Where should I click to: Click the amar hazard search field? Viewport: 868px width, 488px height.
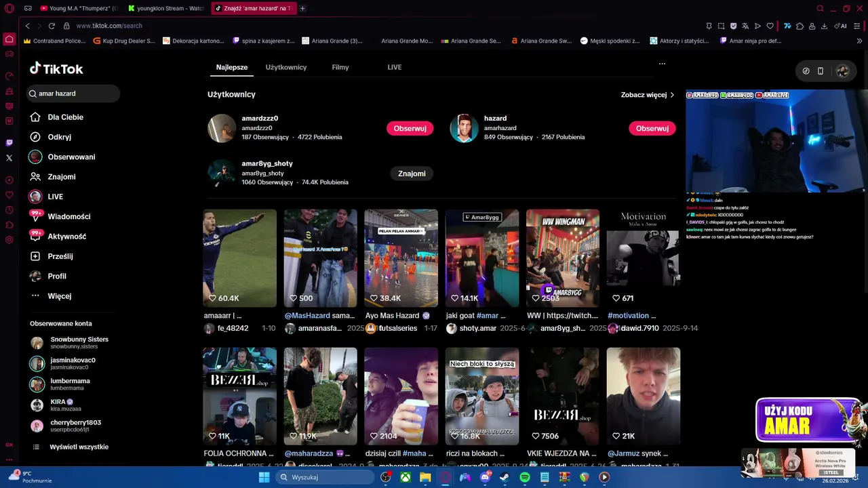(x=73, y=94)
